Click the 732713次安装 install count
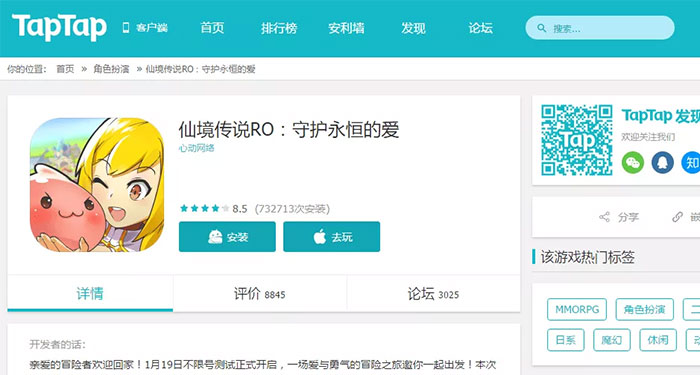 click(x=292, y=208)
